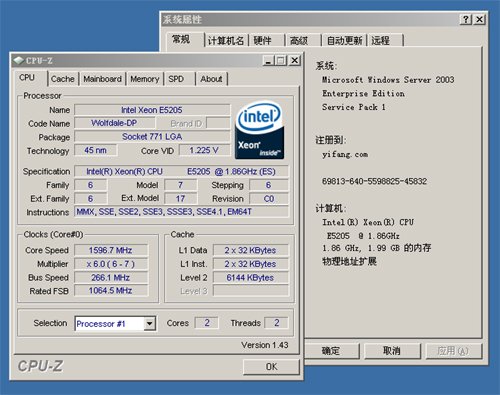The height and width of the screenshot is (395, 500).
Task: Click the L1 Inst. value 2 x 32 KBytes
Action: [x=250, y=264]
